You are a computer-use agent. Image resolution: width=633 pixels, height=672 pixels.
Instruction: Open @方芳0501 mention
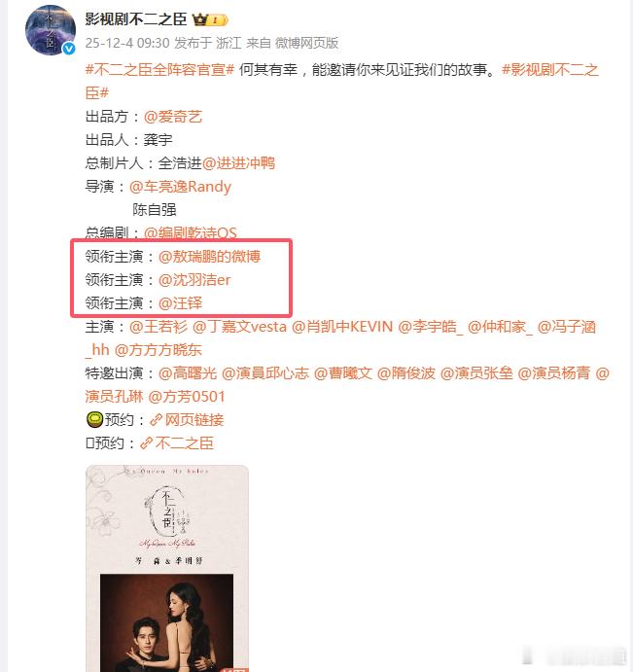tap(187, 397)
